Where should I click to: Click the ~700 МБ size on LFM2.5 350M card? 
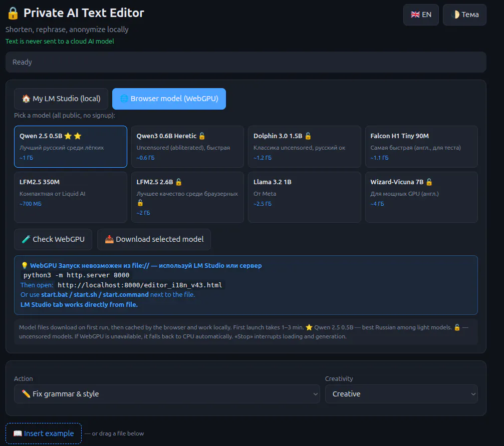click(x=31, y=204)
